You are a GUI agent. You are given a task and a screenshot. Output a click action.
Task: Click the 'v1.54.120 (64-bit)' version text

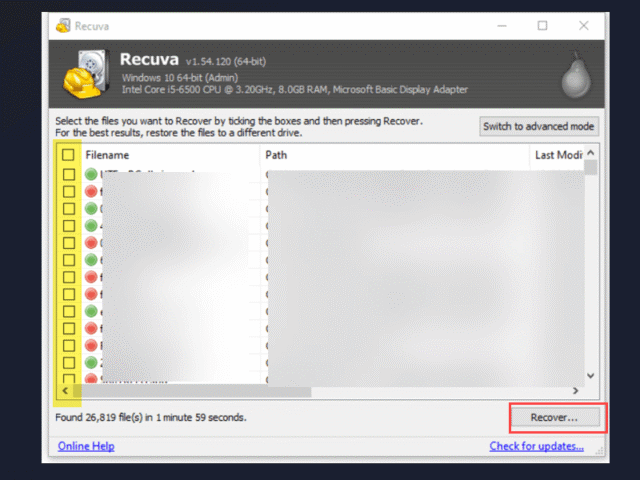226,62
